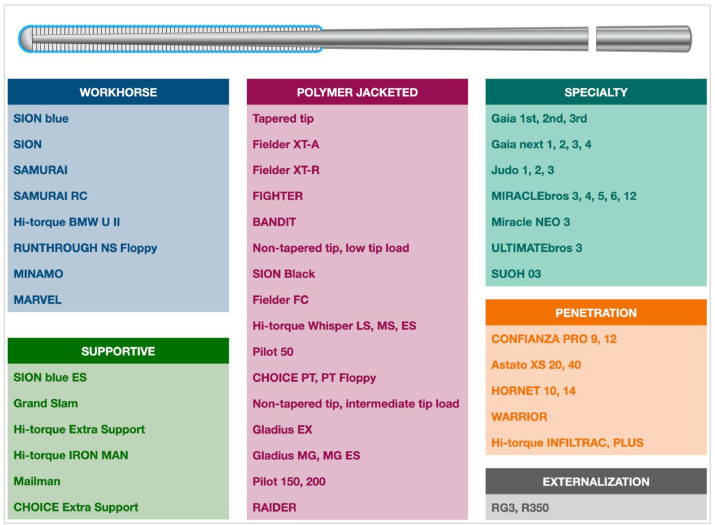Click the 'SION Black' entry
The image size is (715, 525).
point(284,274)
